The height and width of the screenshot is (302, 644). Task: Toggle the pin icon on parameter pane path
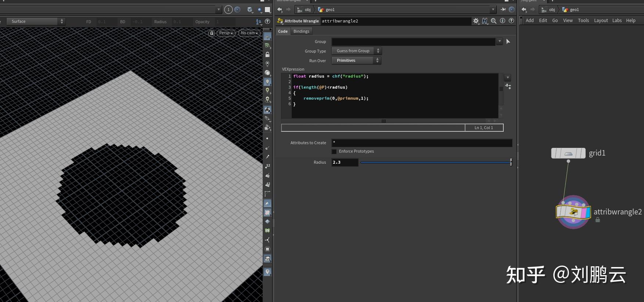503,10
